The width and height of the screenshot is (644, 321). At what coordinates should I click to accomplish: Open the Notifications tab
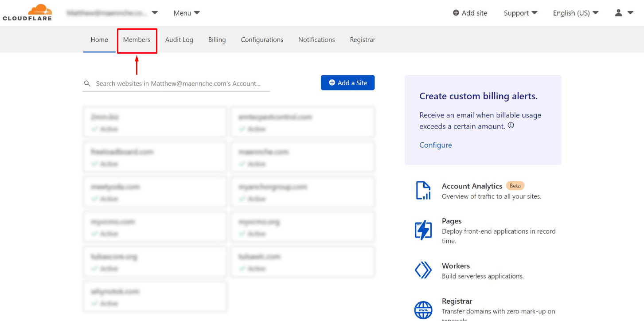316,39
